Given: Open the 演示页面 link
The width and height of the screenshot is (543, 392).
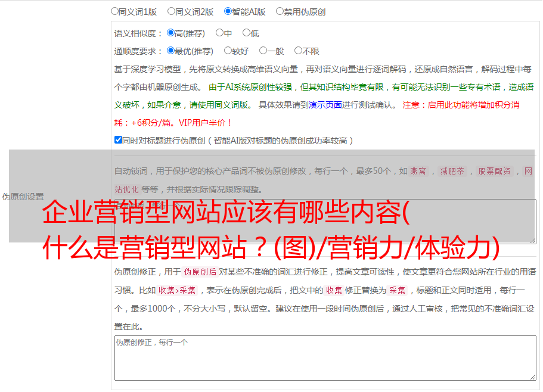Looking at the screenshot, I should pyautogui.click(x=325, y=105).
